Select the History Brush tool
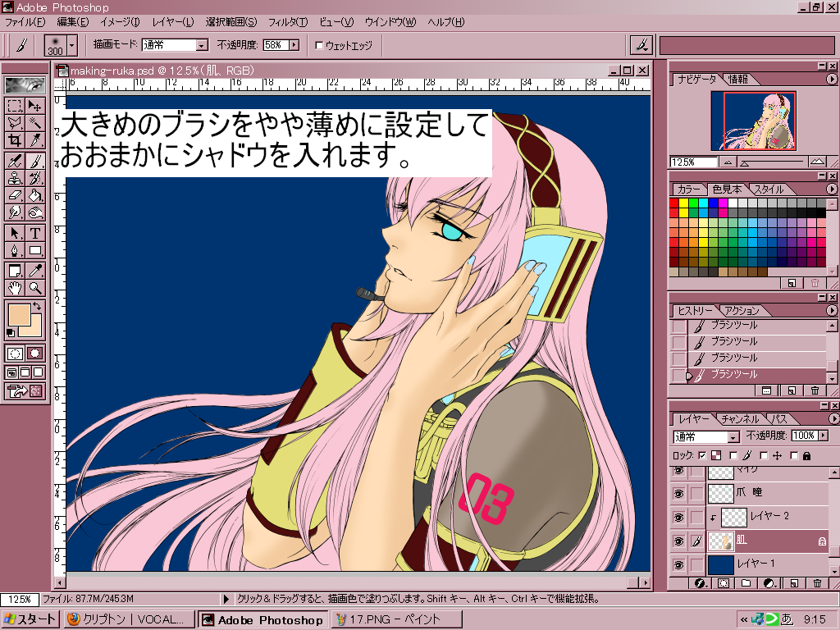 (34, 178)
